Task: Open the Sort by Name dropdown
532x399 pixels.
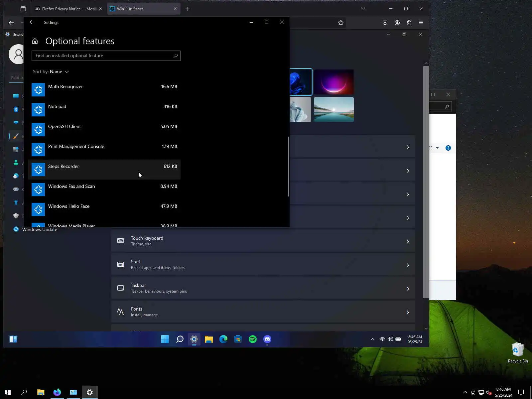Action: 51,71
